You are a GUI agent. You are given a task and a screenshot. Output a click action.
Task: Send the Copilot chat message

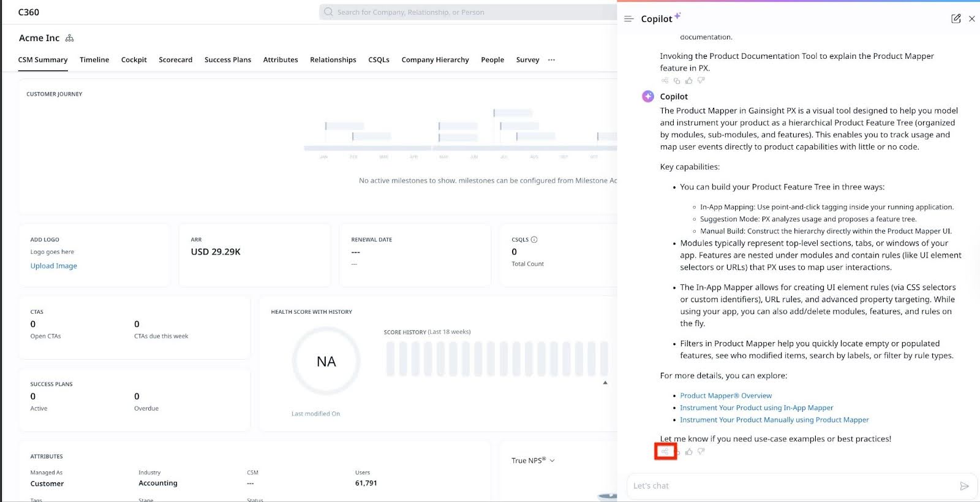[965, 486]
